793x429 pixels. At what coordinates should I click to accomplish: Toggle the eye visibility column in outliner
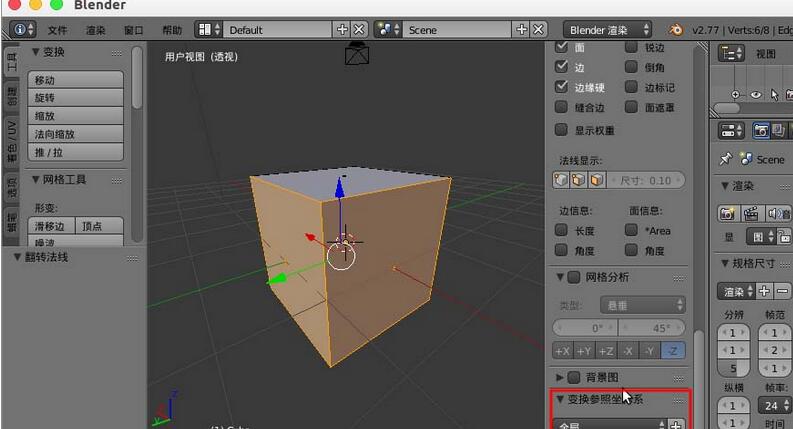click(756, 95)
